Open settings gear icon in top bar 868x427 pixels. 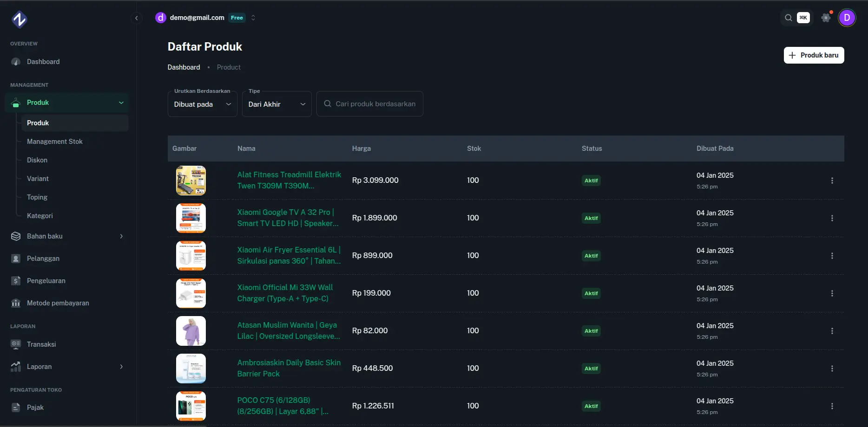(826, 18)
